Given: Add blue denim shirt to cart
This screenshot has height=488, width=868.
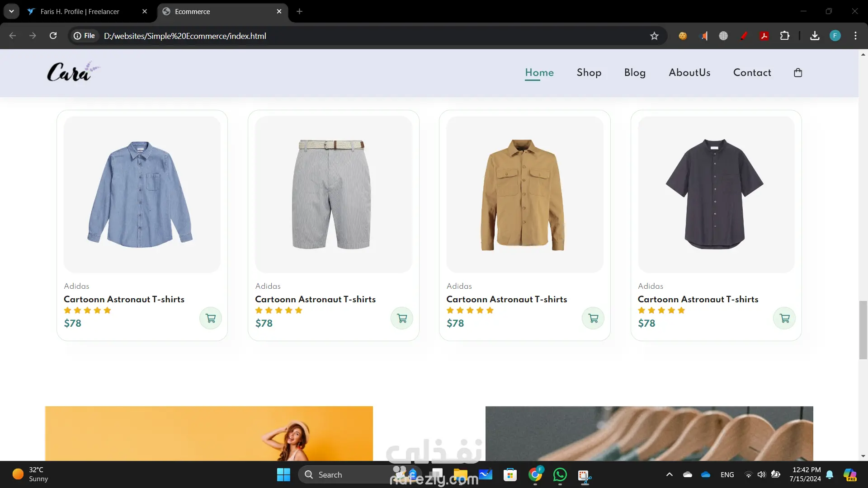Looking at the screenshot, I should point(211,318).
